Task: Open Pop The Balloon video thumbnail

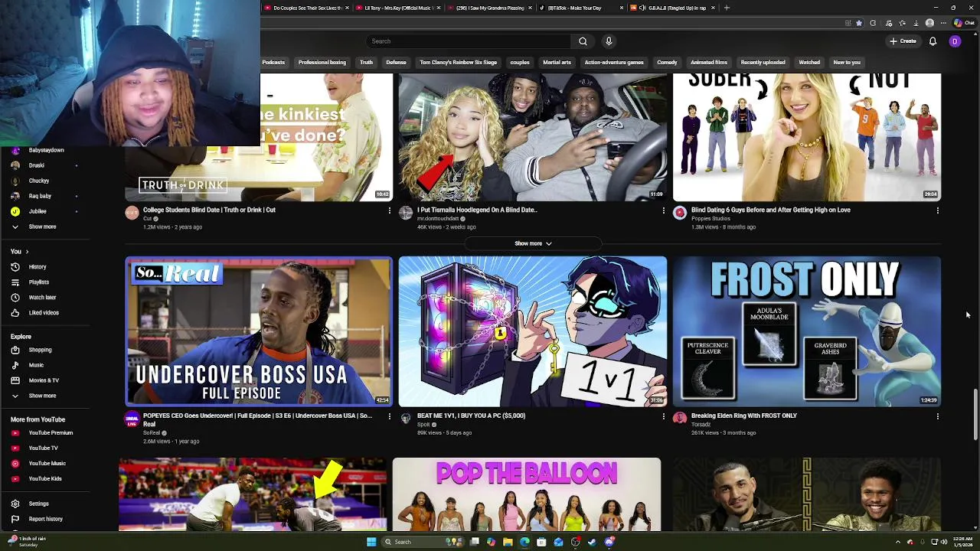Action: click(527, 494)
